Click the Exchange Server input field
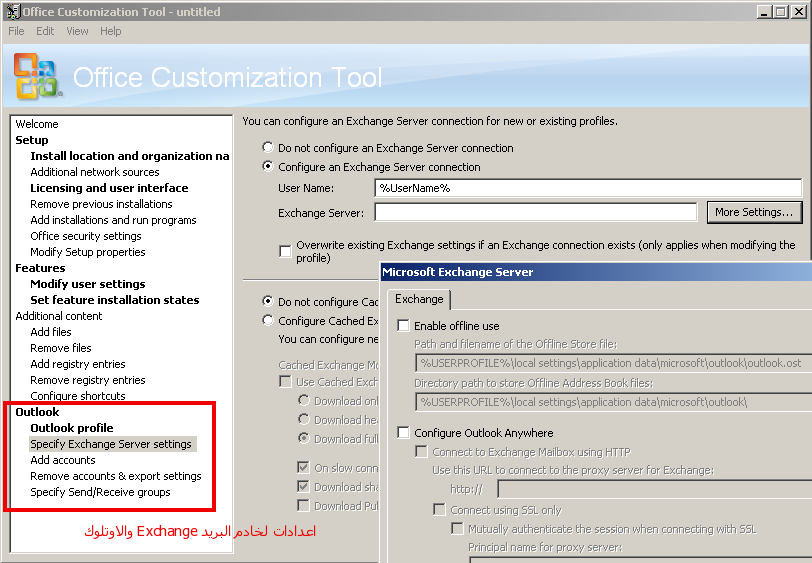The height and width of the screenshot is (563, 812). click(535, 212)
